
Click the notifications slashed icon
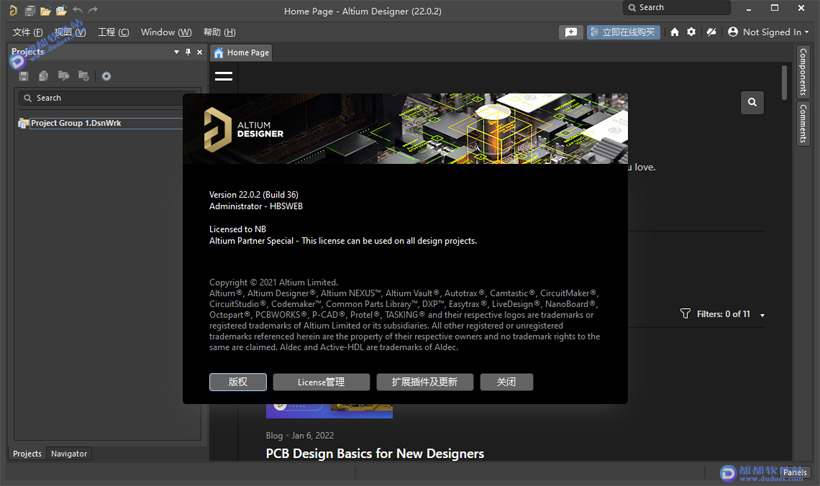pos(711,32)
